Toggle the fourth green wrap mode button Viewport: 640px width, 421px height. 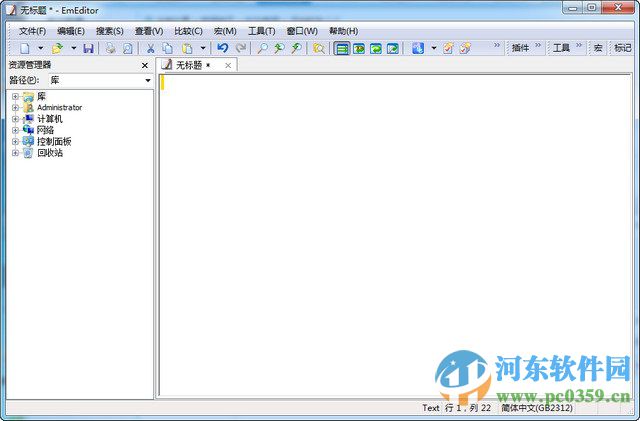tap(393, 48)
